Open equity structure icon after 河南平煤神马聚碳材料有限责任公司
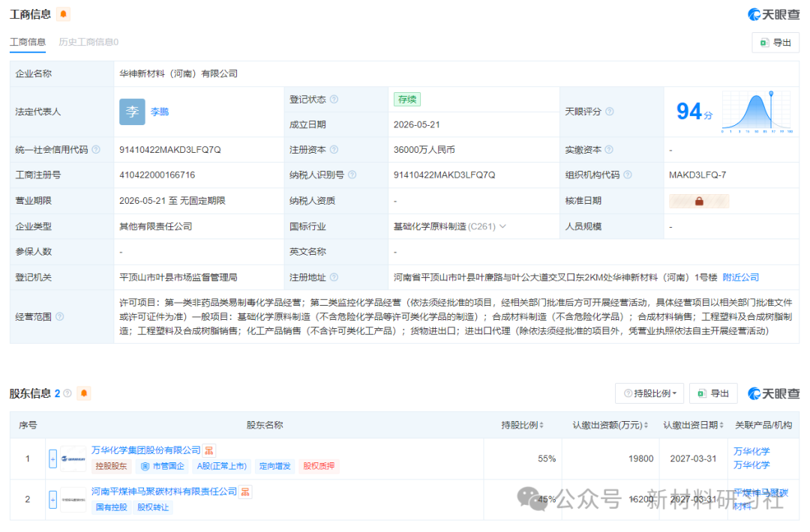 [245, 492]
